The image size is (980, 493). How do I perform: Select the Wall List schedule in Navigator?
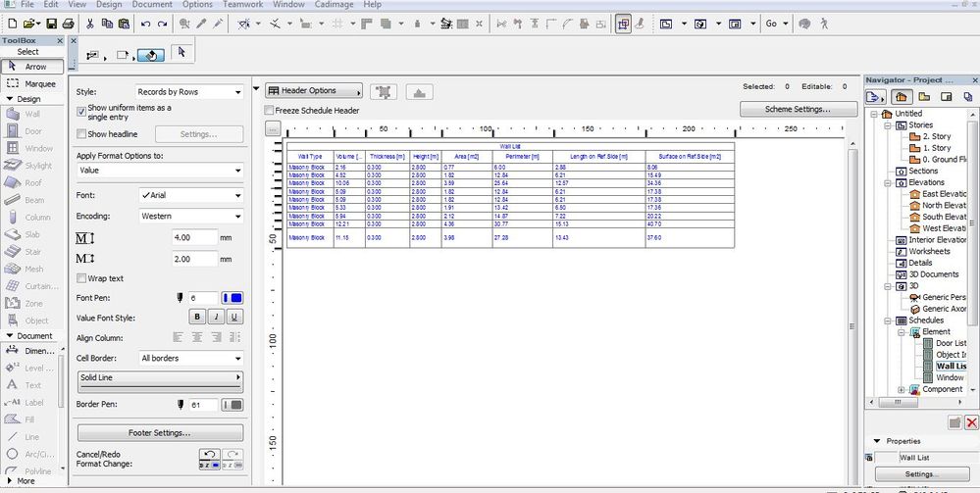pos(951,367)
